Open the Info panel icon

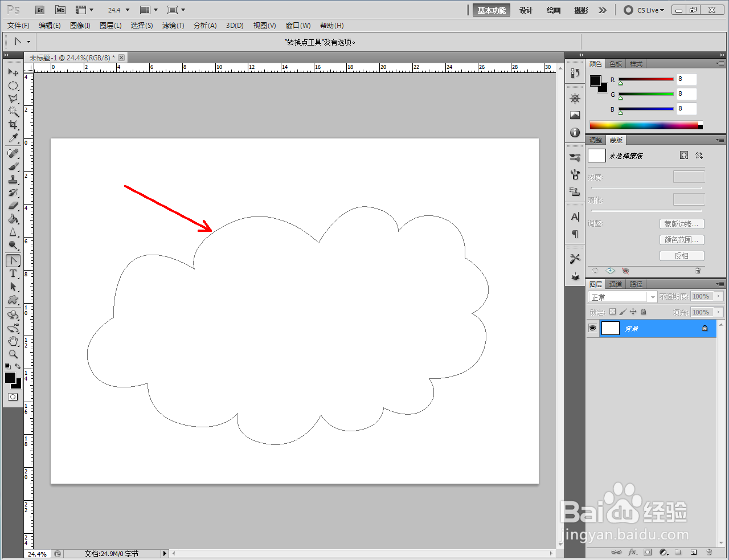click(575, 133)
